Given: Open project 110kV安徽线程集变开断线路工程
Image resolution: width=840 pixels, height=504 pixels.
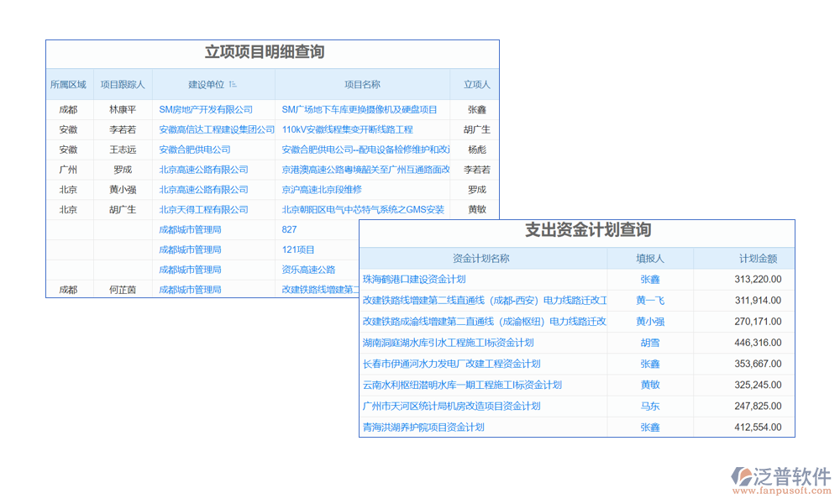Looking at the screenshot, I should click(x=347, y=129).
